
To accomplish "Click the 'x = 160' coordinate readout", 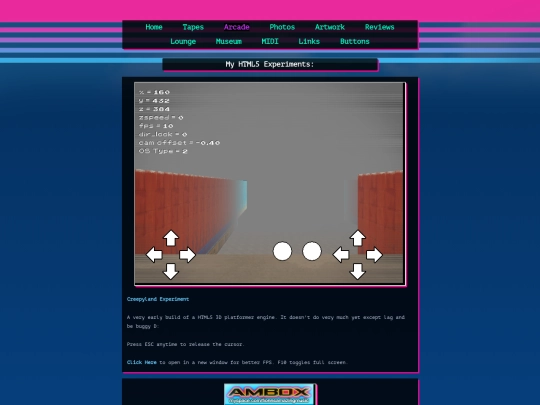I will 154,92.
